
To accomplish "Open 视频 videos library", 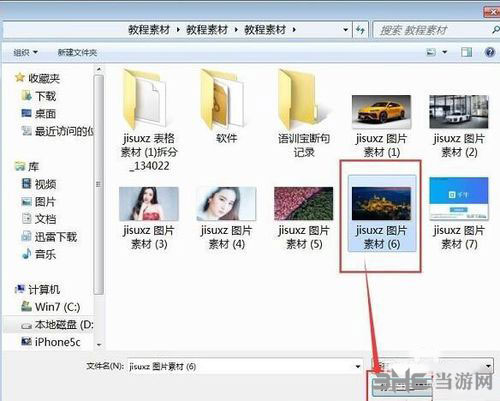I will click(x=45, y=184).
